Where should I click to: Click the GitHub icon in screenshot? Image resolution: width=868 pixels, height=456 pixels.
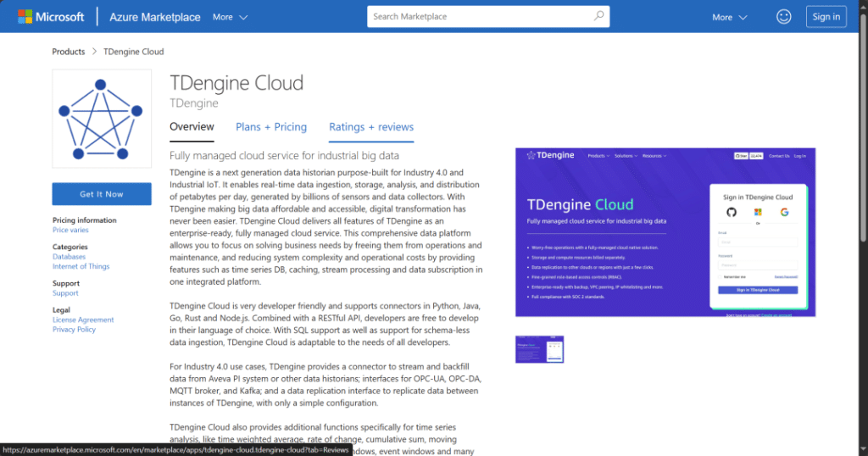(x=732, y=212)
